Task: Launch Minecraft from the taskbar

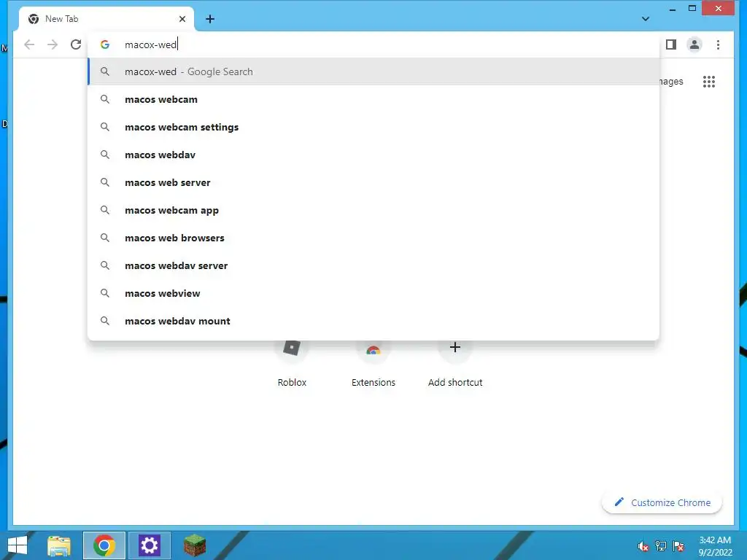Action: (x=195, y=545)
